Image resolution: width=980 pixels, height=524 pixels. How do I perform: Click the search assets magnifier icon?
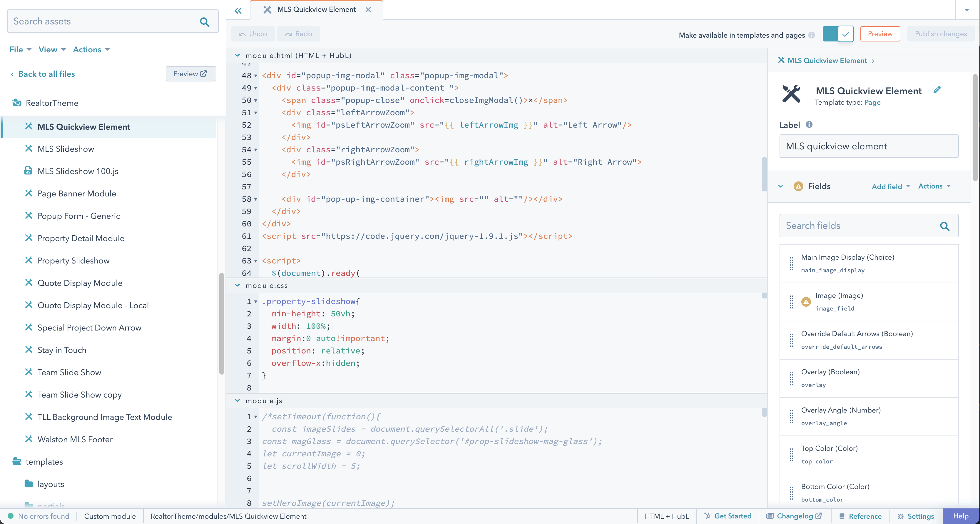click(x=205, y=22)
